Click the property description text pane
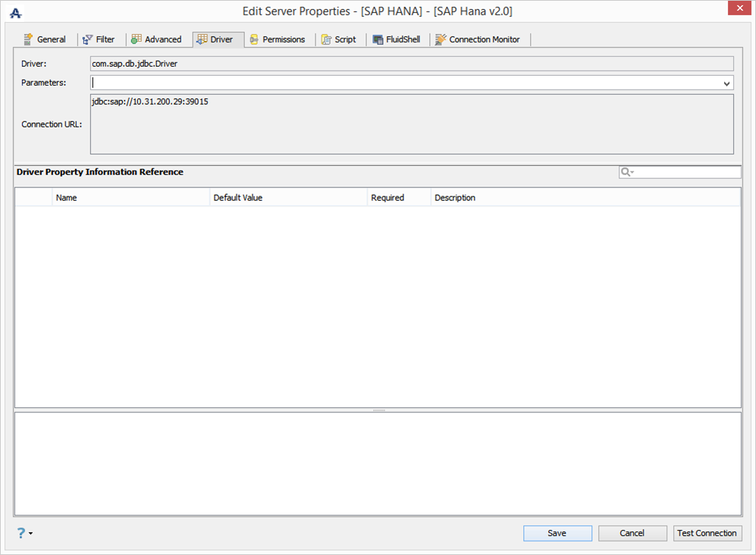 (x=378, y=464)
